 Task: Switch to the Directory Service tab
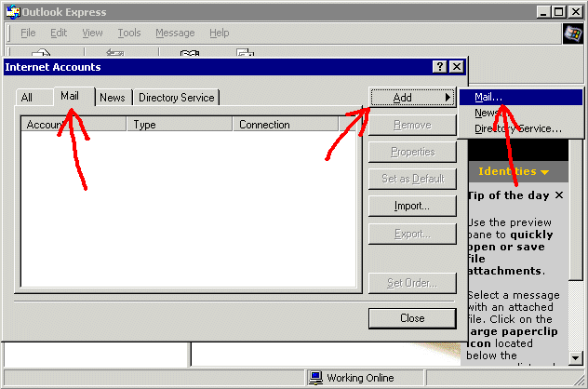tap(176, 98)
